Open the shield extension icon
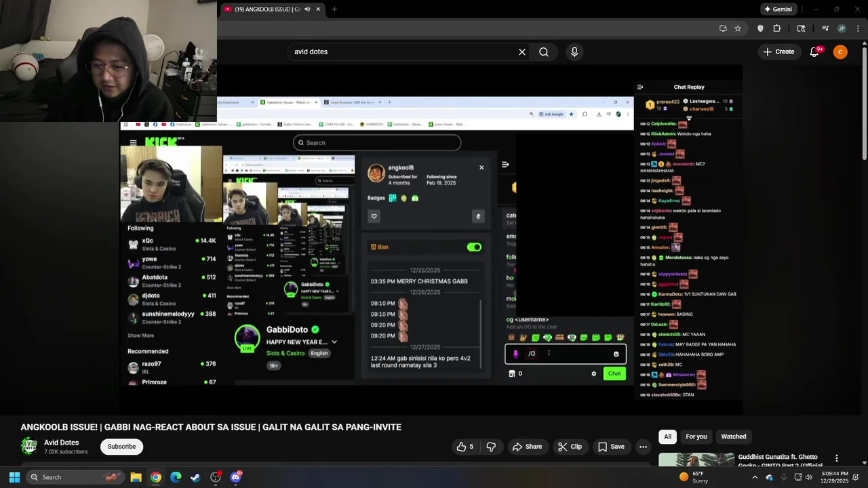Screen dimensions: 868x488 pos(760,28)
